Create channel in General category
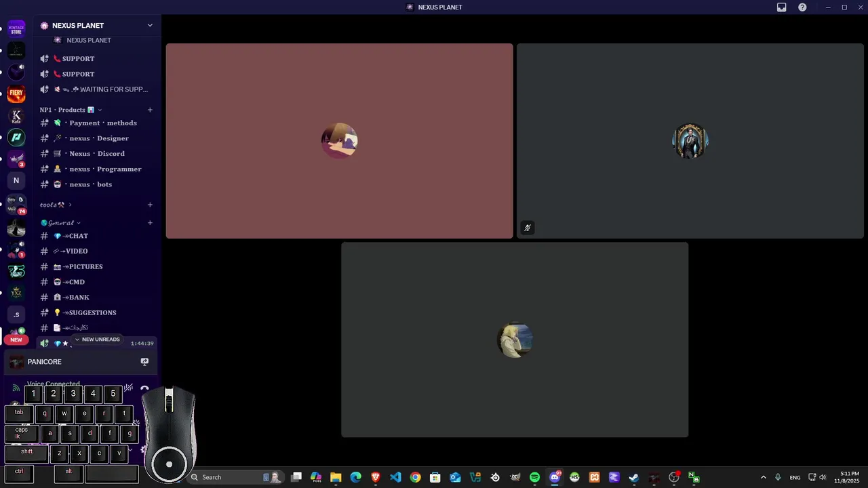Image resolution: width=868 pixels, height=488 pixels. pos(150,223)
